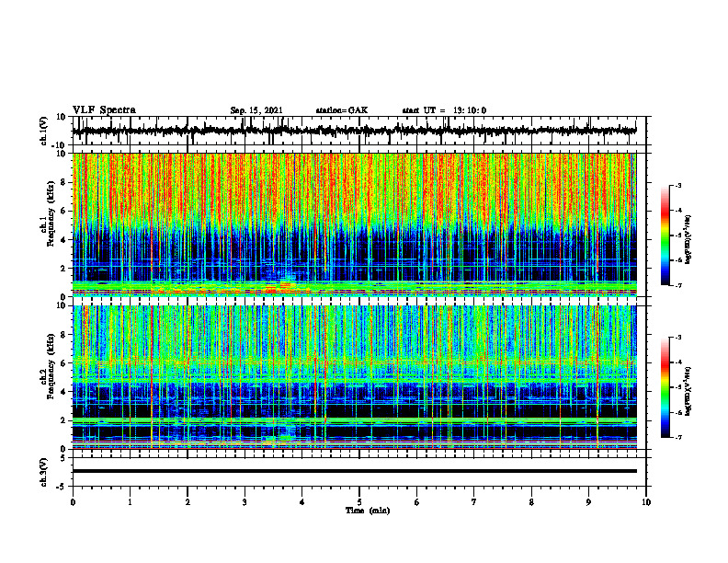Viewport: 728px width, 563px height.
Task: Click the time axis tick label '8'
Action: click(x=531, y=502)
